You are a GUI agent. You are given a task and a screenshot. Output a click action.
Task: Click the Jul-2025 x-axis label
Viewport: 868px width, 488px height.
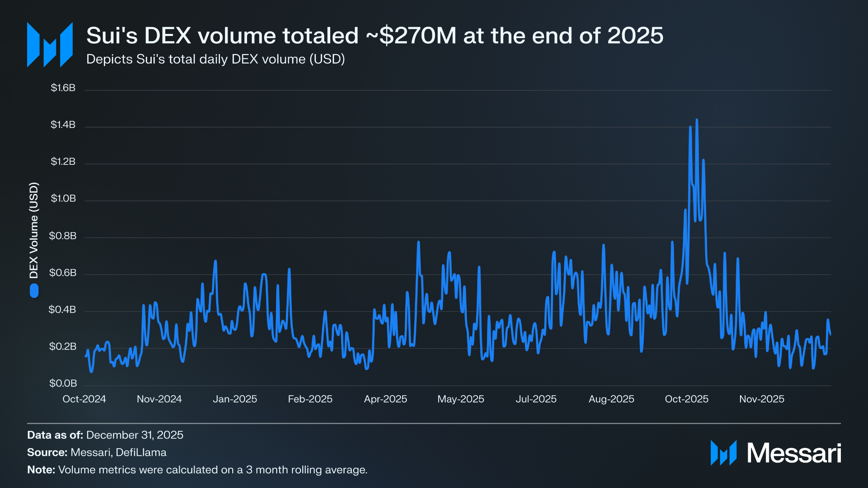coord(536,399)
